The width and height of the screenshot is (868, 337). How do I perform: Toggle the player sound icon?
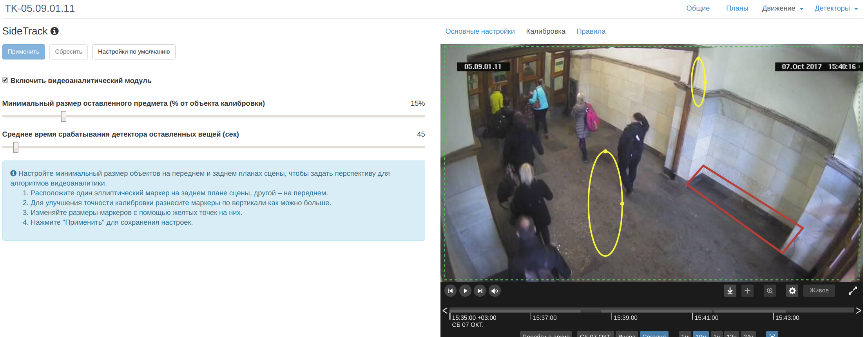click(x=495, y=291)
